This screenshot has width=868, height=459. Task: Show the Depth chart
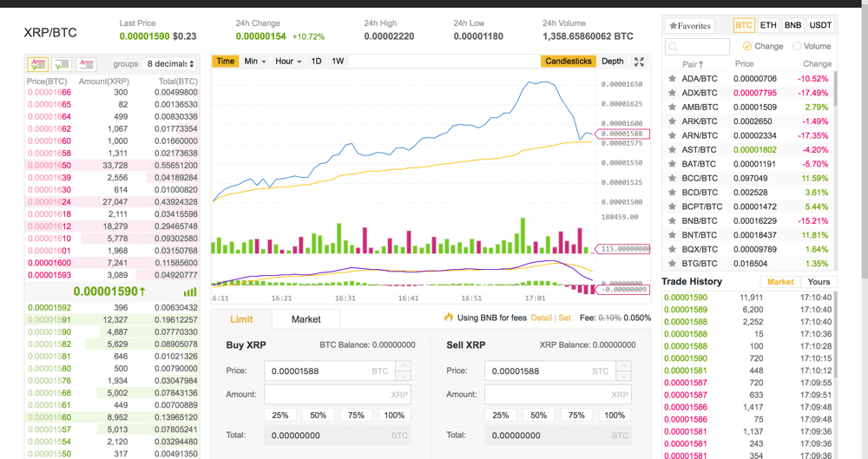click(x=612, y=62)
